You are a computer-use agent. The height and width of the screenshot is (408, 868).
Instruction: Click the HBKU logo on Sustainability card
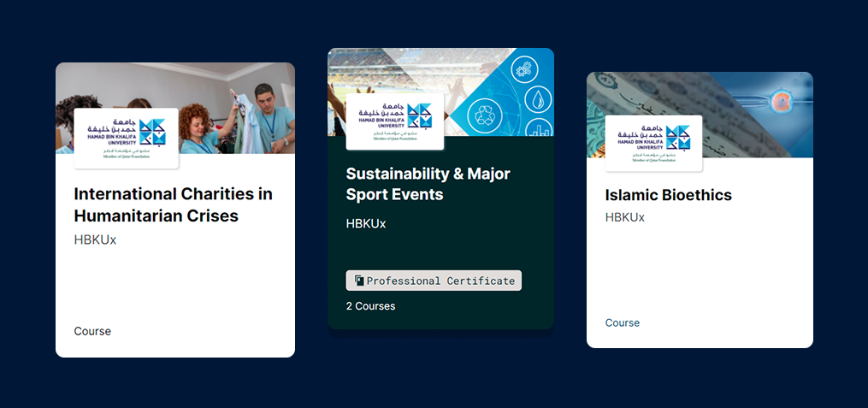click(x=395, y=121)
